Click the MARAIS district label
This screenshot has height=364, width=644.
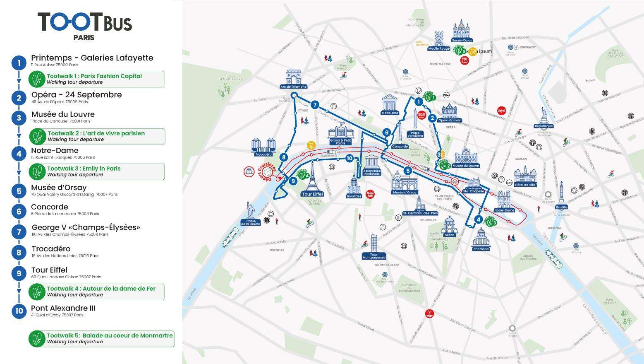pos(521,159)
